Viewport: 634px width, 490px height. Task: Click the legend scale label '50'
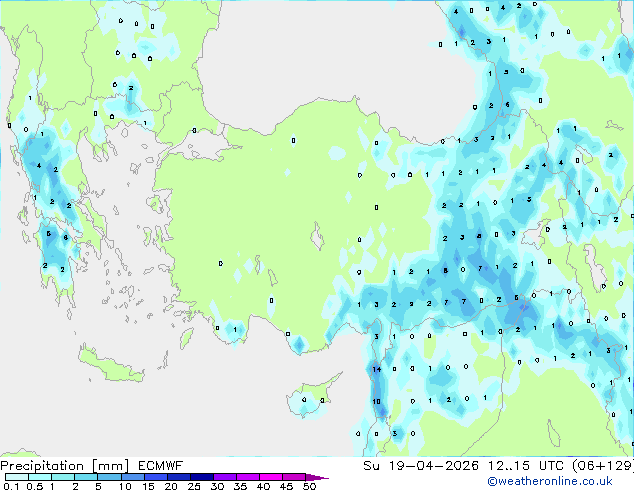coord(309,486)
